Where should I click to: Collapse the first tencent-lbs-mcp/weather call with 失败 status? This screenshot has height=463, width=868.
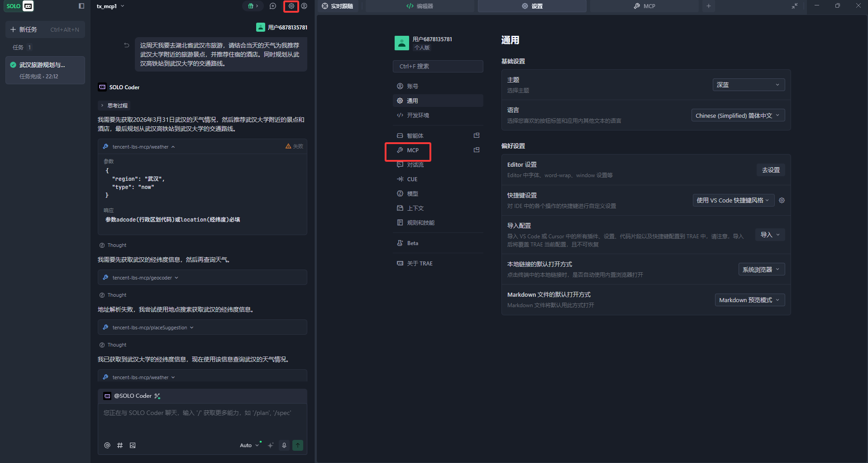tap(143, 147)
